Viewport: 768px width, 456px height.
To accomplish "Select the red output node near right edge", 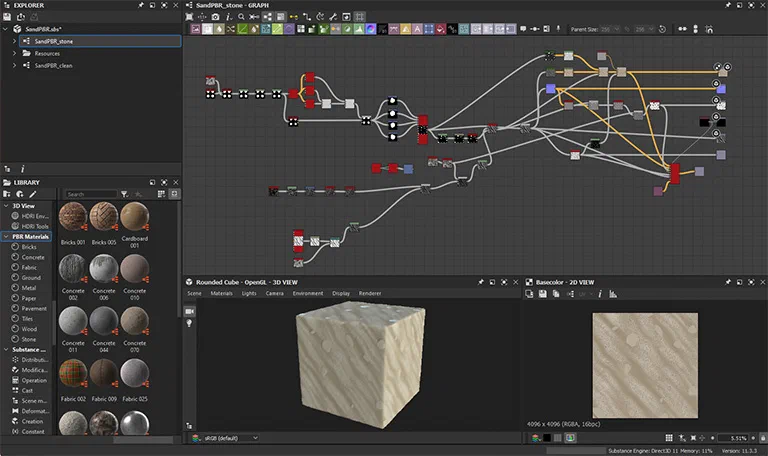I will click(675, 174).
